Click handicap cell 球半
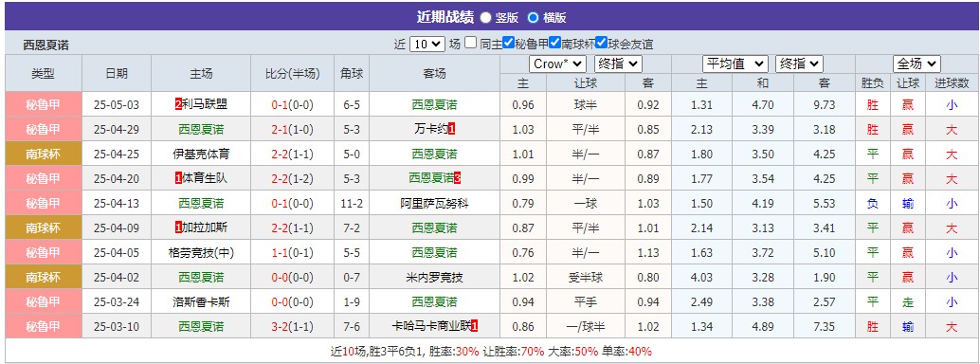The width and height of the screenshot is (980, 364). pyautogui.click(x=586, y=104)
